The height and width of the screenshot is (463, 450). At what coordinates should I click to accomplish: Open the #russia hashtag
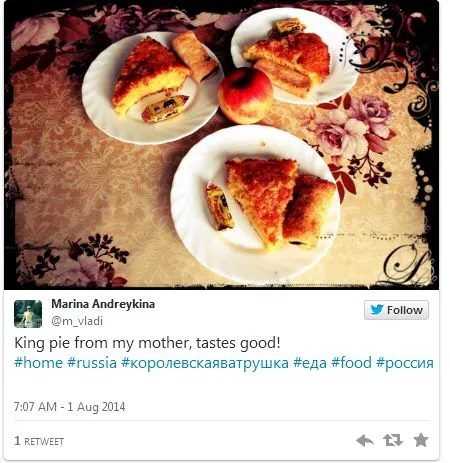pos(92,363)
